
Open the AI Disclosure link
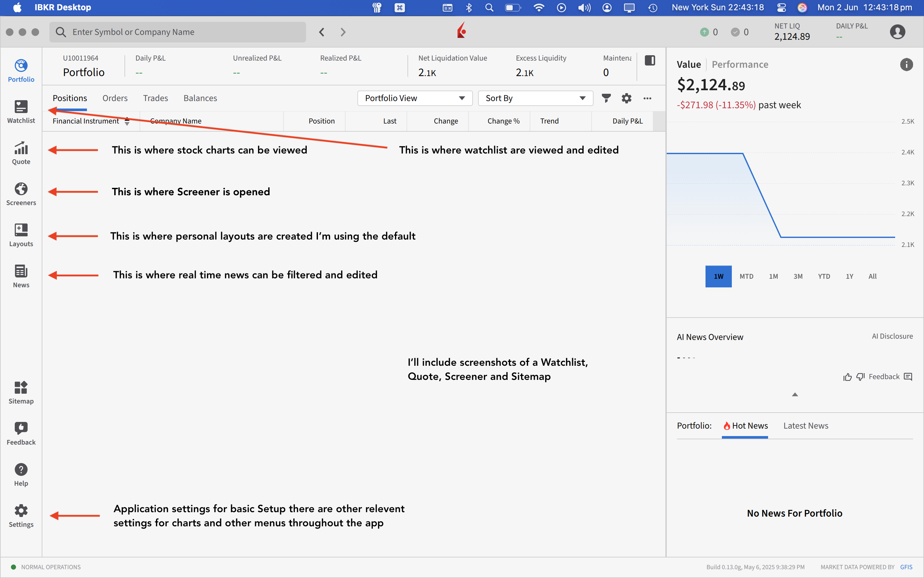click(892, 337)
